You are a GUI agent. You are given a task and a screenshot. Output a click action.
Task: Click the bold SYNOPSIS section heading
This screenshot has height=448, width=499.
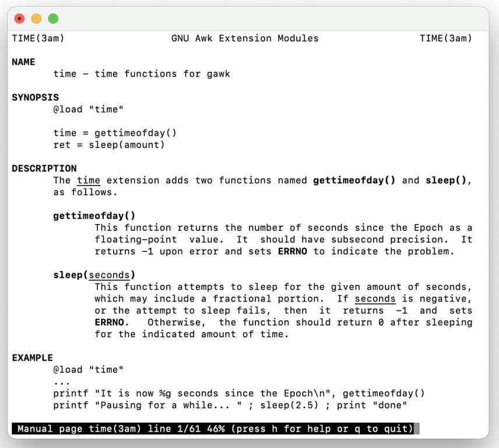pyautogui.click(x=36, y=97)
